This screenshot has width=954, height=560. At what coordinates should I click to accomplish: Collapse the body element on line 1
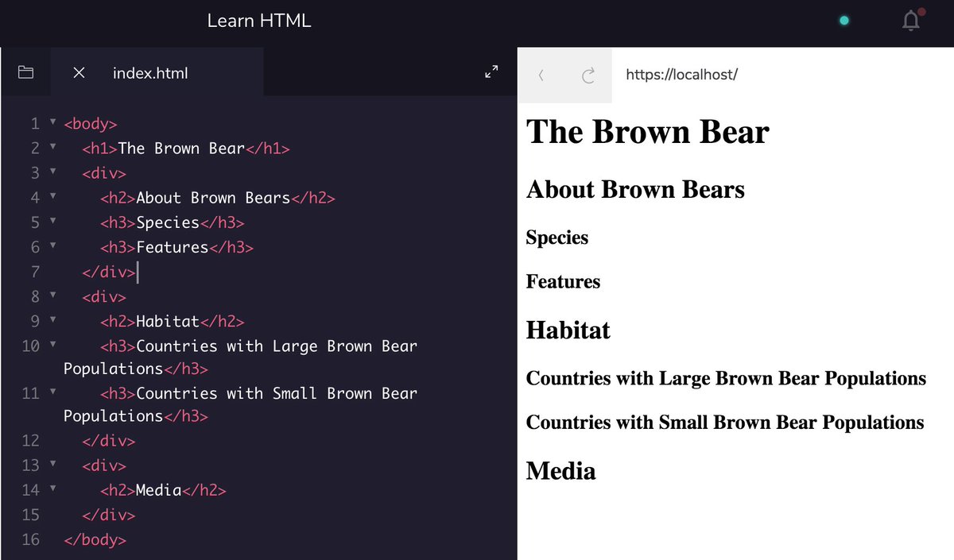point(52,123)
